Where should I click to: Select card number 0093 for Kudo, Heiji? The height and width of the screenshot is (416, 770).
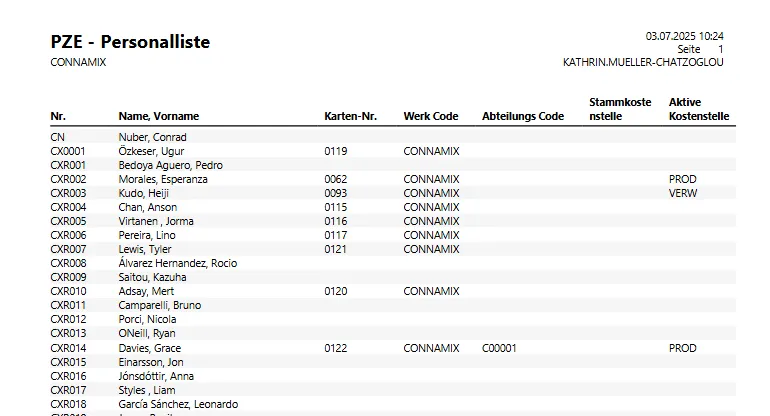335,193
